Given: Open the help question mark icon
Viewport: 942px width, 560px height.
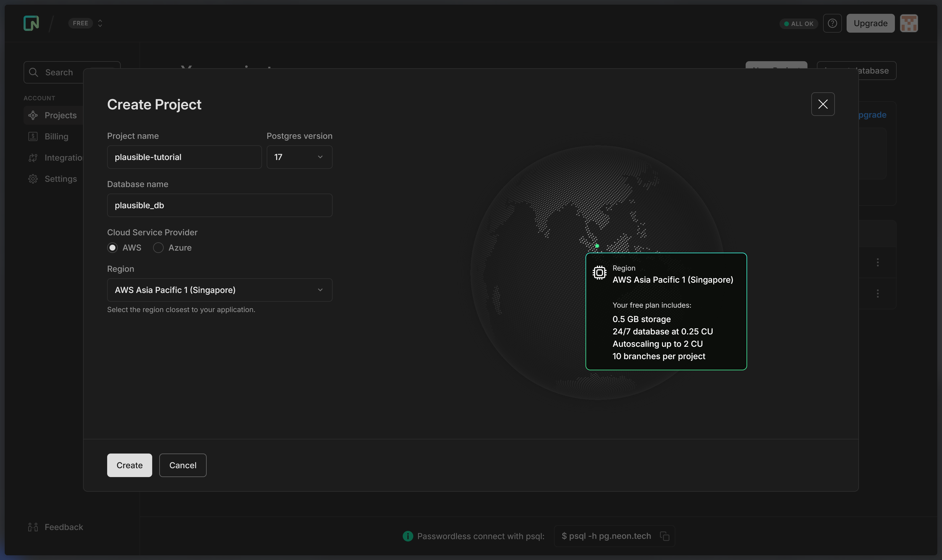Looking at the screenshot, I should tap(832, 24).
